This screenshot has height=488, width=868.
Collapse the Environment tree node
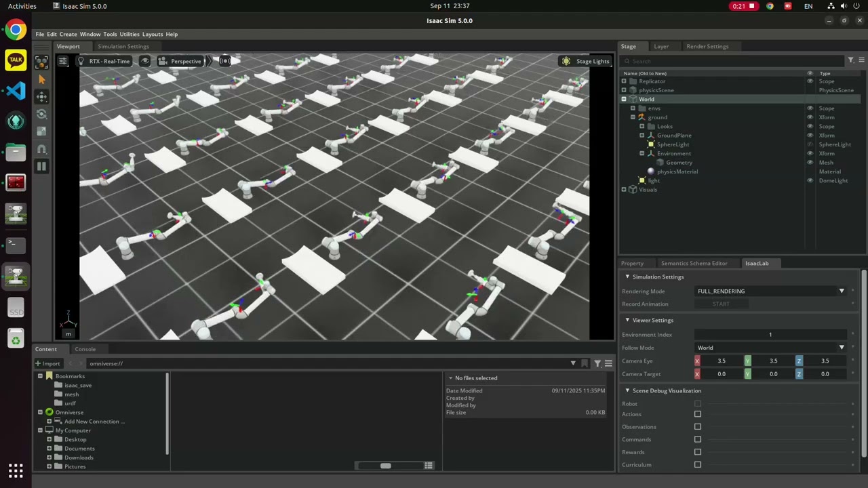click(x=642, y=153)
